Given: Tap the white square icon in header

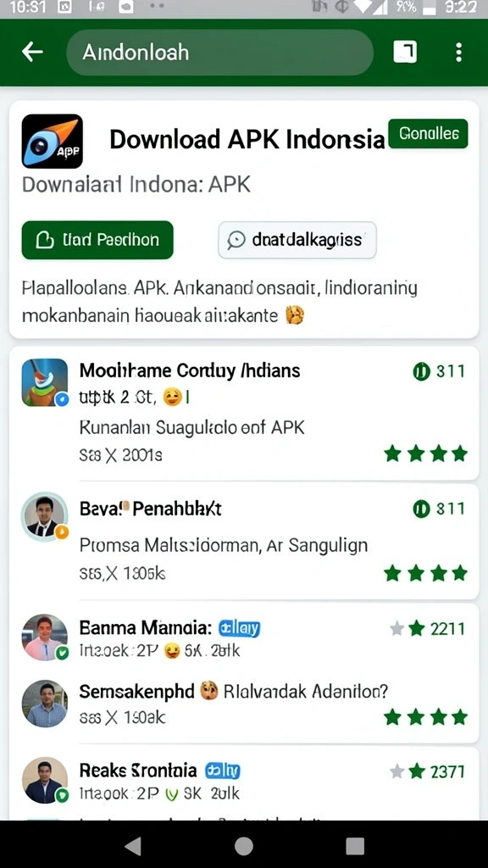Looking at the screenshot, I should tap(405, 52).
